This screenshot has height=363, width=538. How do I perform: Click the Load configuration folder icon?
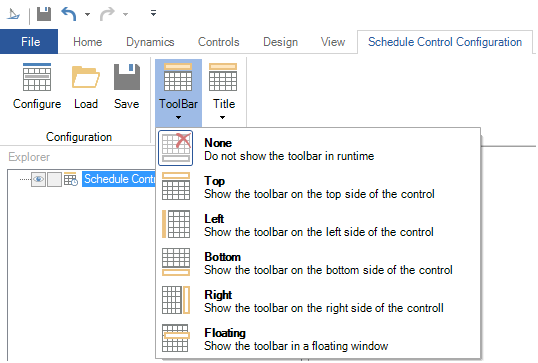(86, 77)
